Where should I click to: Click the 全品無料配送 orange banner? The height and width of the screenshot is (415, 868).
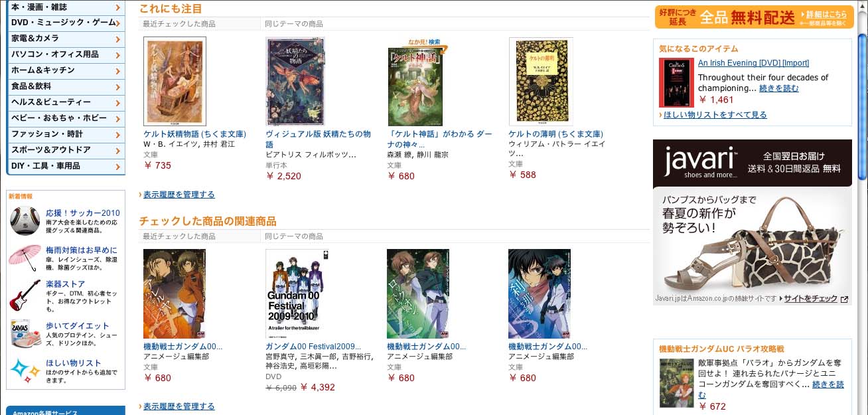pyautogui.click(x=753, y=17)
